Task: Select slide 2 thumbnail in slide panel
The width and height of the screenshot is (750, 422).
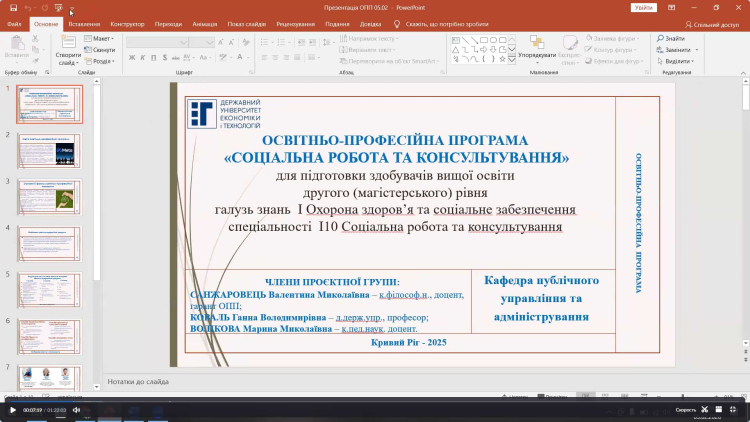Action: tap(50, 151)
